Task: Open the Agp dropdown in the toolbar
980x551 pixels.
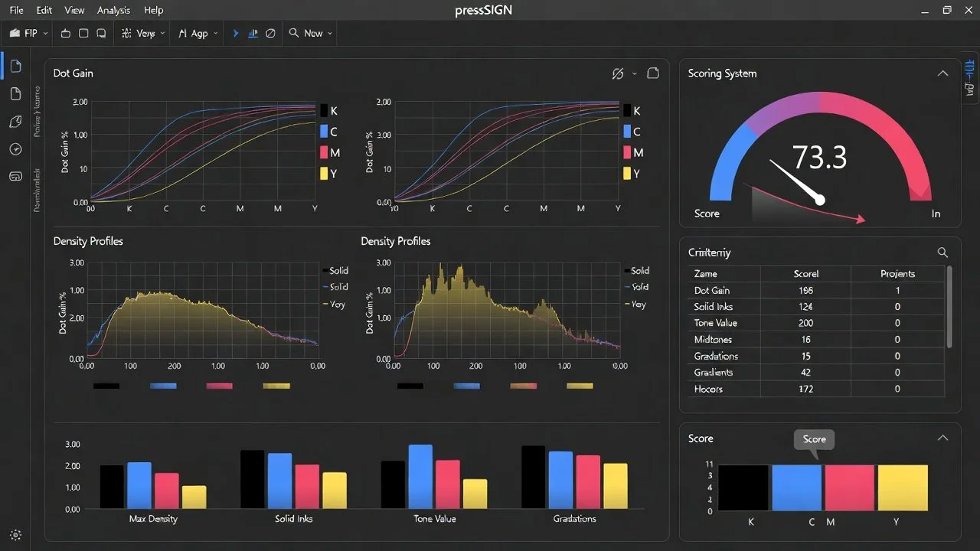Action: [x=198, y=33]
